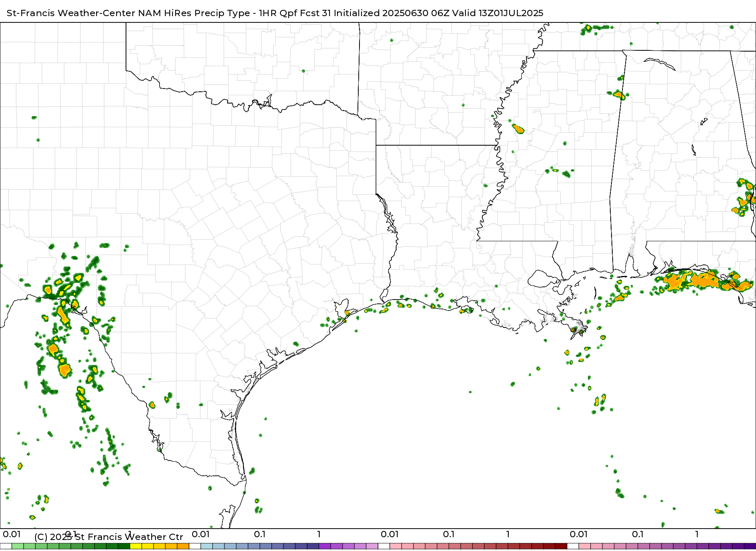Pick the vivid purple swatch after navy
Image resolution: width=756 pixels, height=551 pixels.
click(x=325, y=546)
